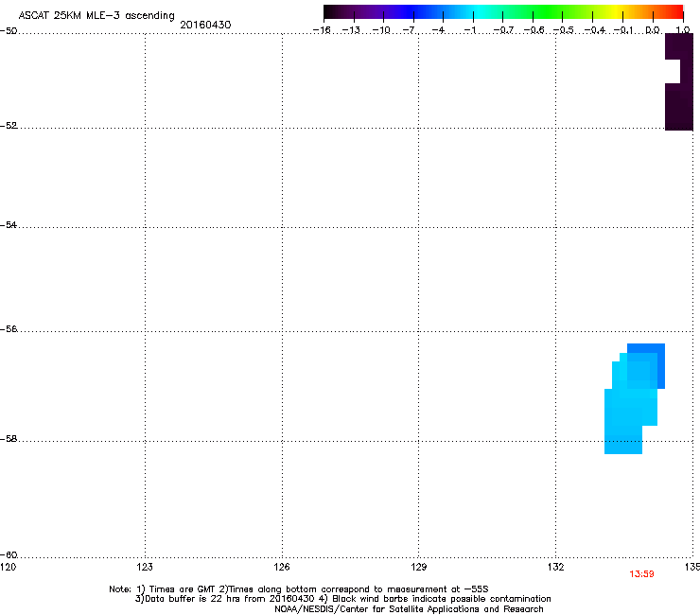Click the 126 longitude axis label
The height and width of the screenshot is (615, 700).
click(282, 567)
